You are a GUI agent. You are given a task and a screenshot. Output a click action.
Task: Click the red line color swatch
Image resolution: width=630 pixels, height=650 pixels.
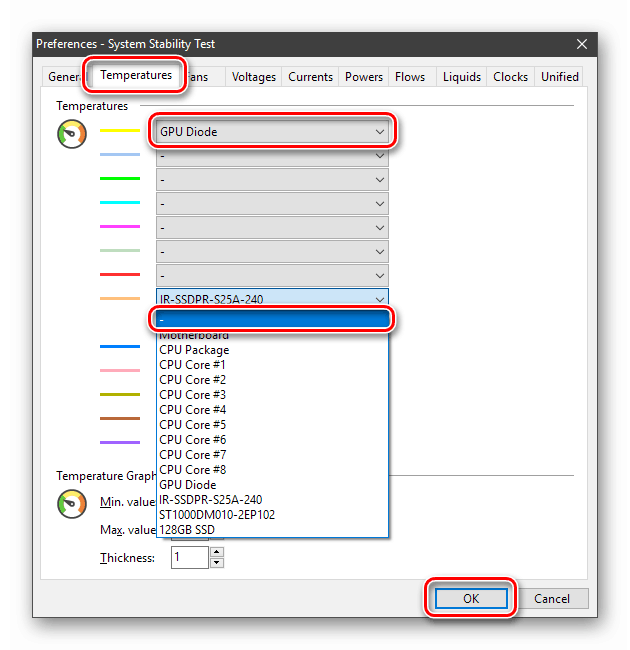click(x=120, y=274)
